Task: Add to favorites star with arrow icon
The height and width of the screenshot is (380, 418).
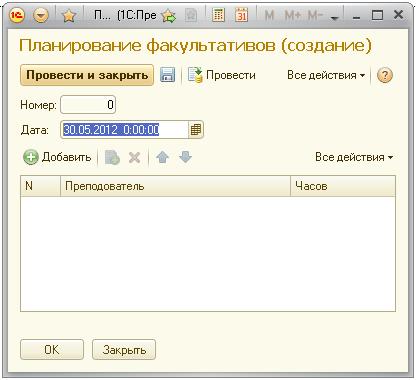Action: point(169,15)
